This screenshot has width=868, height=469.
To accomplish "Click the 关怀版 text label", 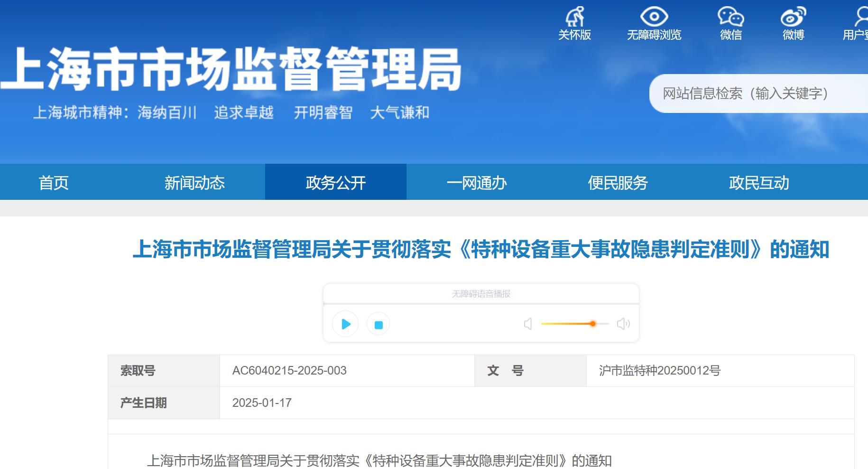I will click(574, 35).
